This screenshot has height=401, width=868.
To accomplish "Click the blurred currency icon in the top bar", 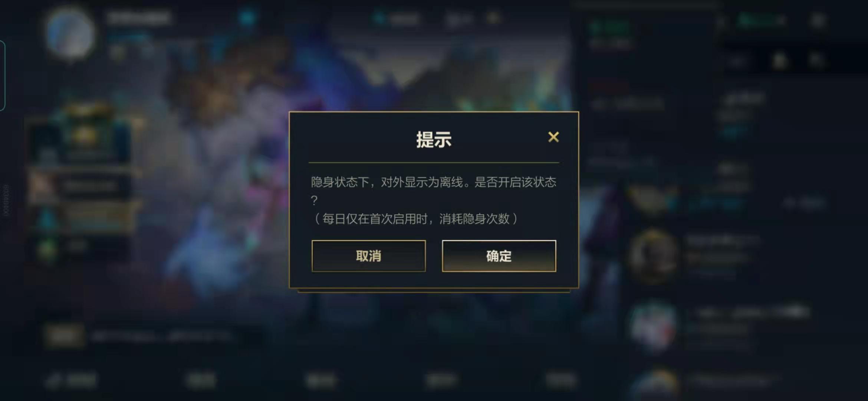I will coord(379,18).
